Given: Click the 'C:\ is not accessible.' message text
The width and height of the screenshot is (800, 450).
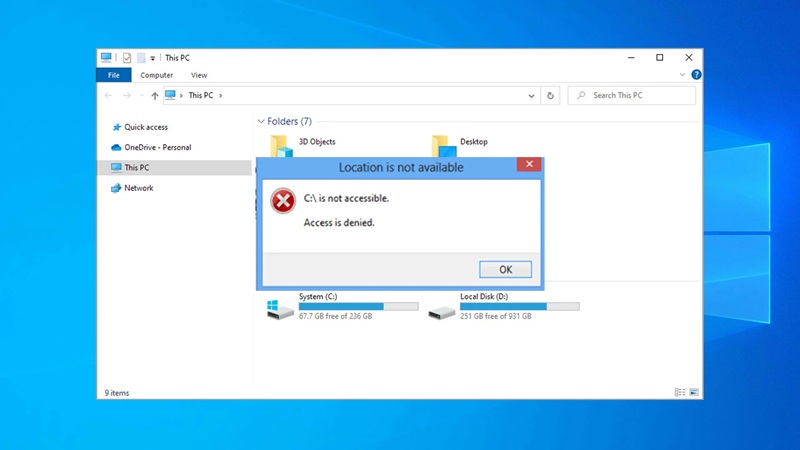Looking at the screenshot, I should [346, 198].
